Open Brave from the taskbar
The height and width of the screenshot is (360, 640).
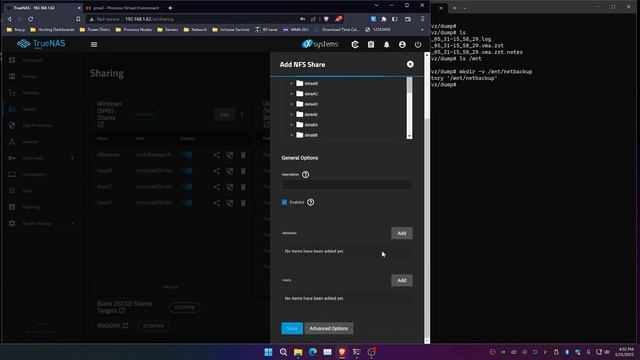pyautogui.click(x=342, y=352)
